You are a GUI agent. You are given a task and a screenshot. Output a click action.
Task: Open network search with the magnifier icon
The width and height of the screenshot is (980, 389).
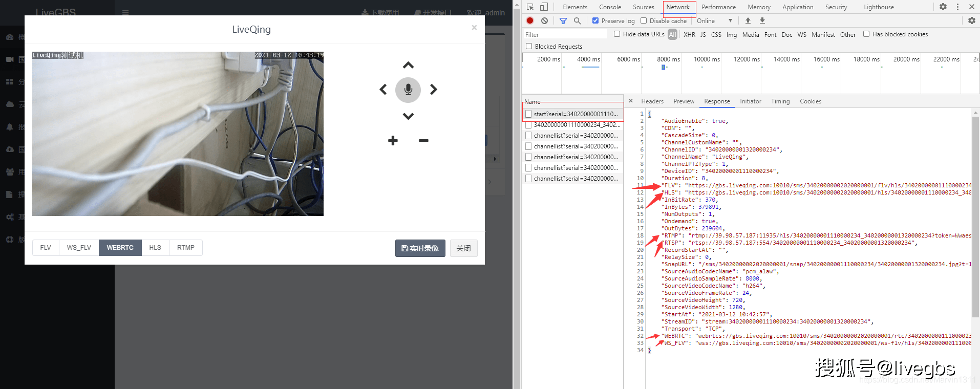click(577, 21)
